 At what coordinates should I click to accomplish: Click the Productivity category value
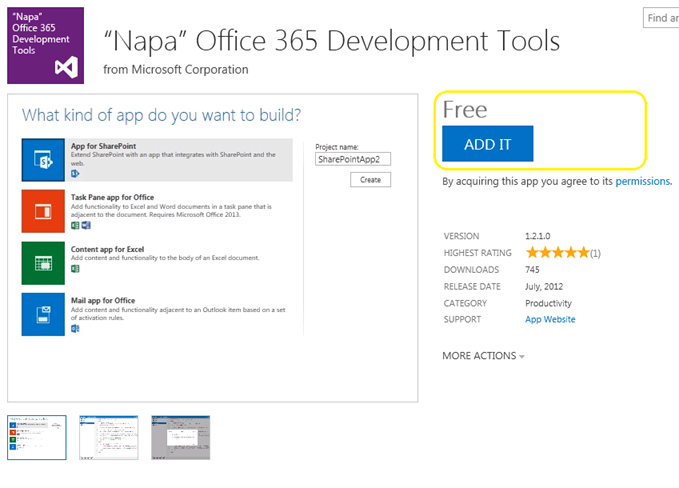(x=548, y=303)
